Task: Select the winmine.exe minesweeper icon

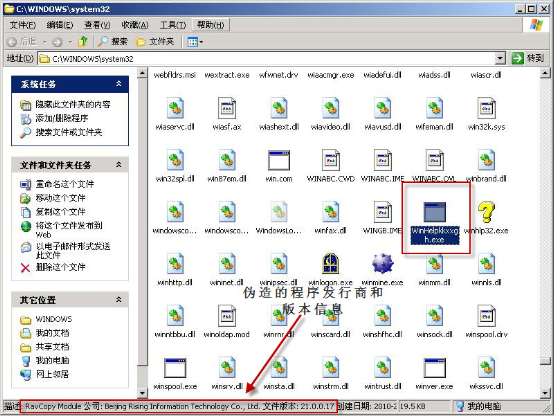Action: (x=383, y=264)
